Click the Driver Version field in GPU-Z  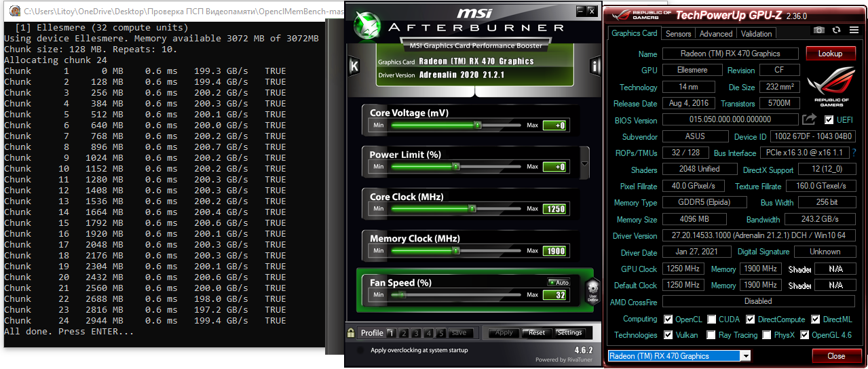759,236
